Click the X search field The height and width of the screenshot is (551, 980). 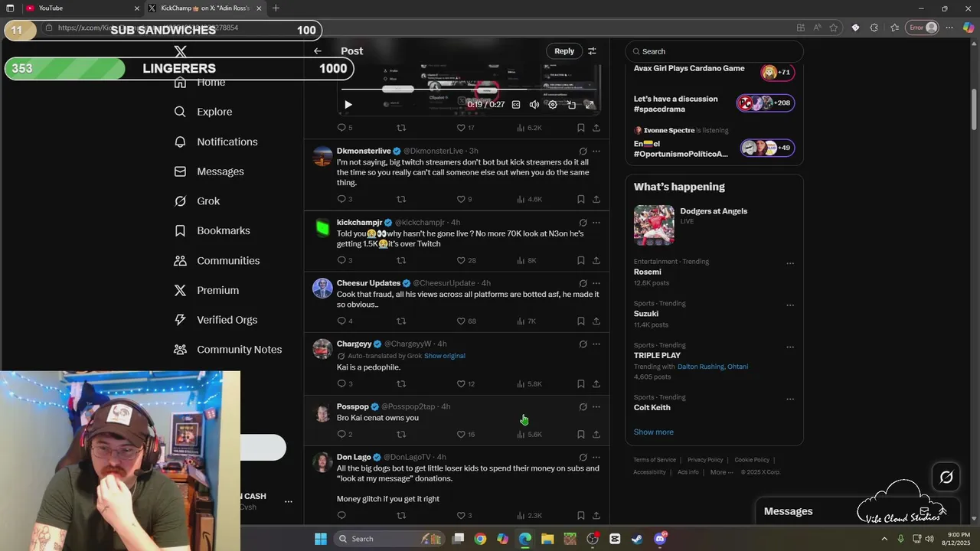(714, 51)
